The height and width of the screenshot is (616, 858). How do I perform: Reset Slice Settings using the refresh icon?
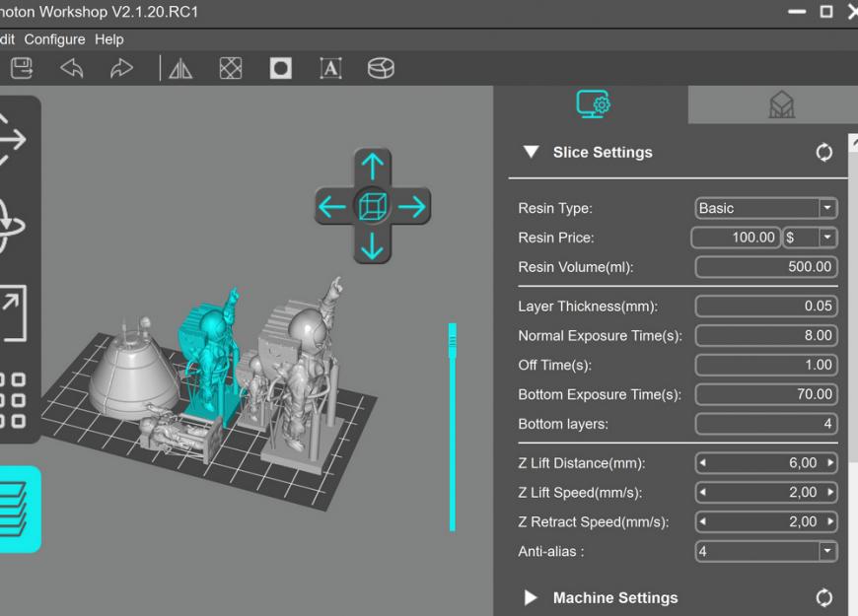(x=824, y=153)
